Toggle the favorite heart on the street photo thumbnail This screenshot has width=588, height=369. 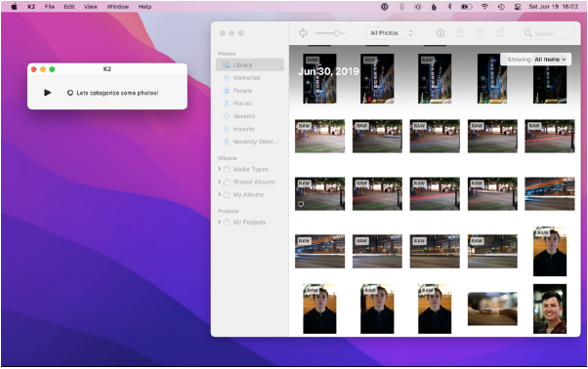coord(301,204)
